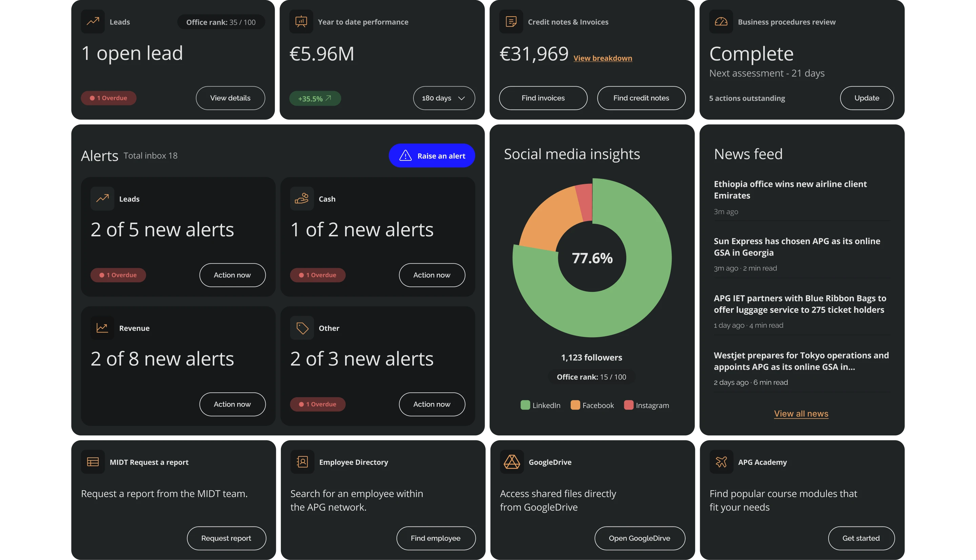
Task: Select the Employee Directory badge icon
Action: 302,461
